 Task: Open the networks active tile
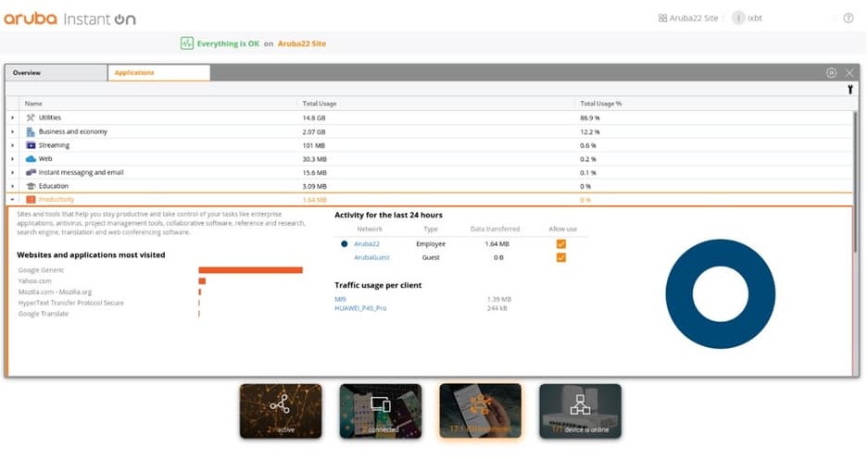[281, 411]
